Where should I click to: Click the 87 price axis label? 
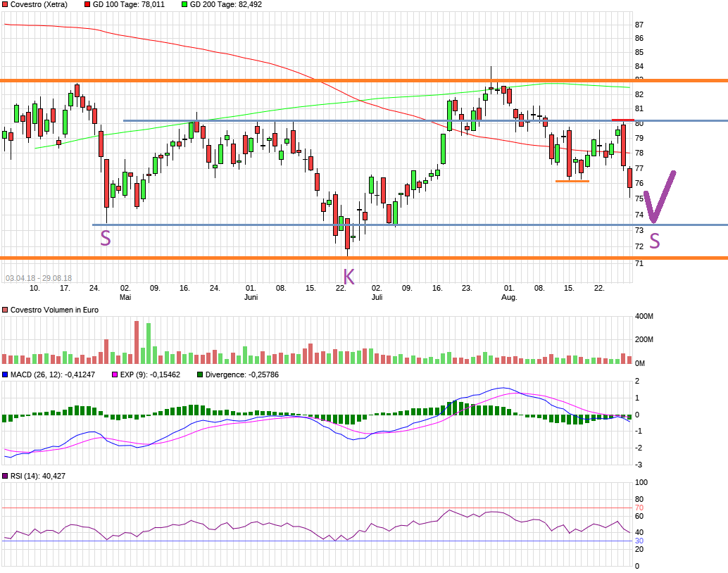click(x=639, y=25)
